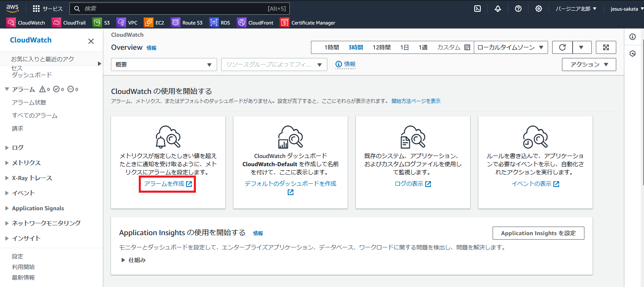
Task: Toggle fullscreen view button
Action: (606, 47)
